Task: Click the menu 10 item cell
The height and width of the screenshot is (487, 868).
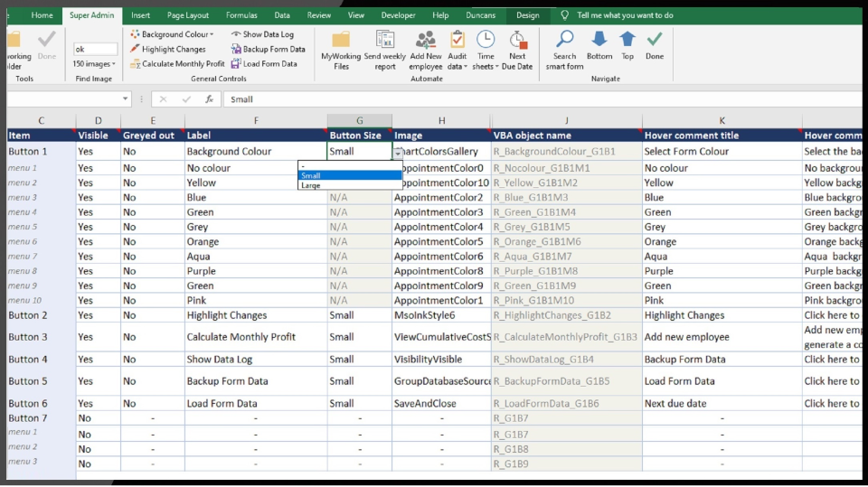Action: tap(41, 301)
